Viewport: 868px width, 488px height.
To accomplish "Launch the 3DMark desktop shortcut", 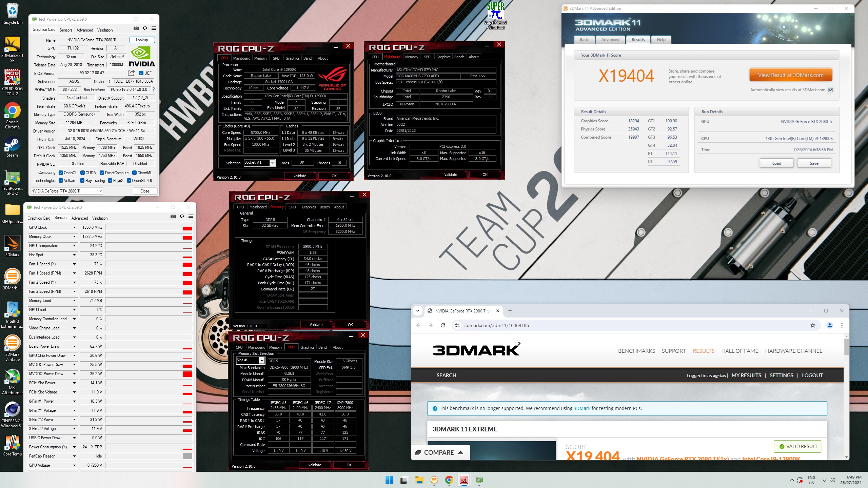I will coord(12,246).
